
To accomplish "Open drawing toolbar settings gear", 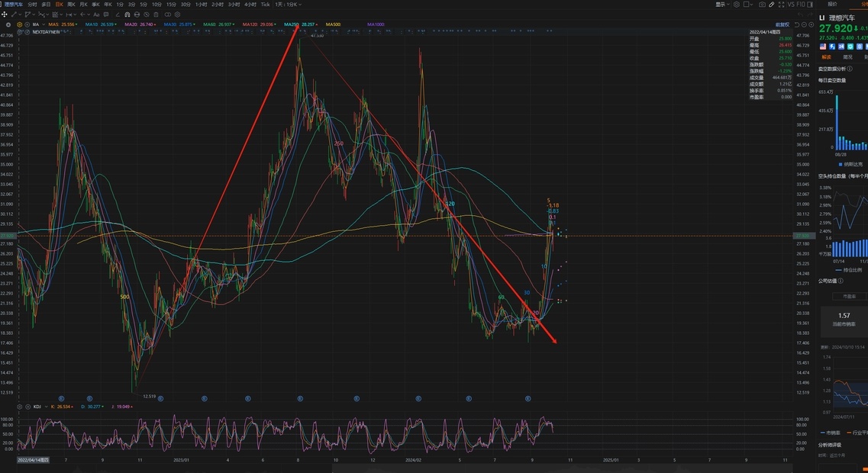I will click(x=178, y=14).
